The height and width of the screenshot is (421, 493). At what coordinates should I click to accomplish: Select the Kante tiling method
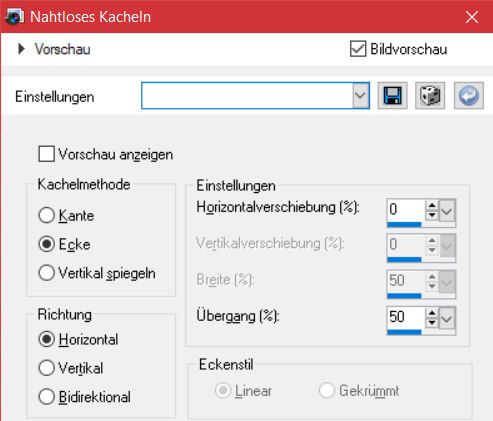(x=46, y=215)
